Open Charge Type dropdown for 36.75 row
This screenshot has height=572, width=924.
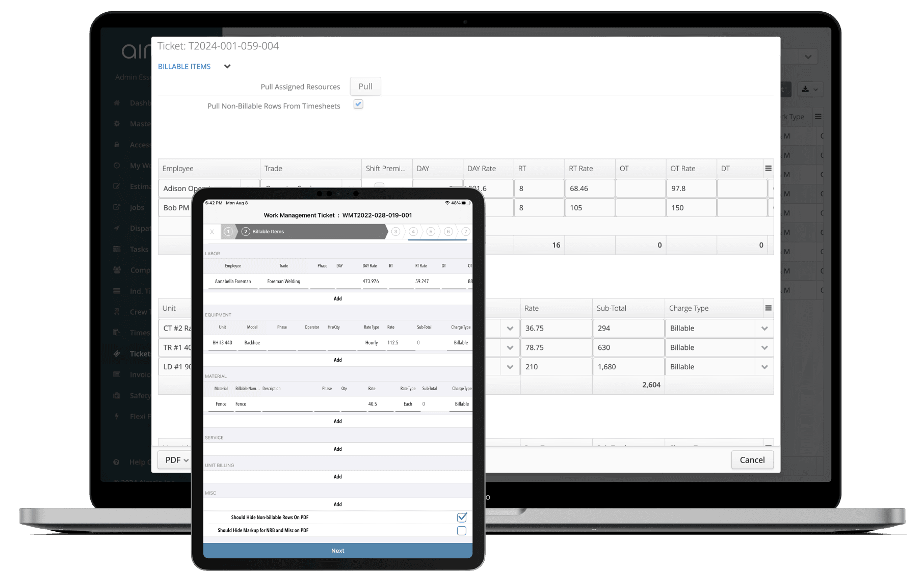tap(764, 329)
